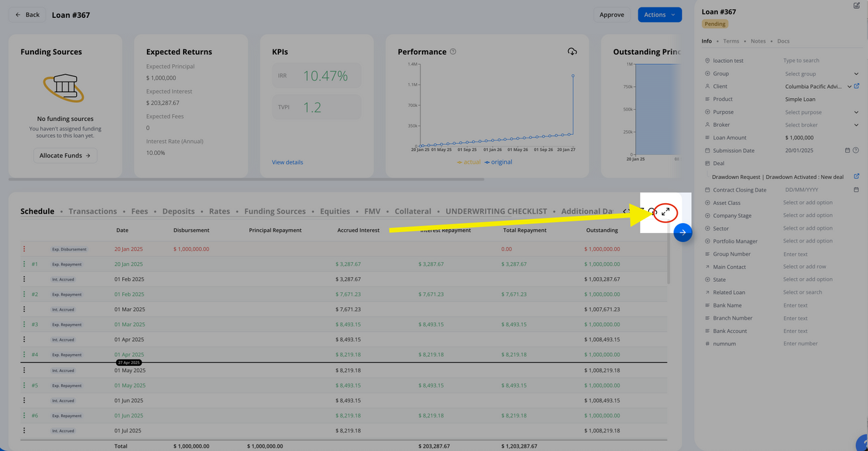Switch to the Fees tab
The image size is (868, 451).
tap(140, 211)
